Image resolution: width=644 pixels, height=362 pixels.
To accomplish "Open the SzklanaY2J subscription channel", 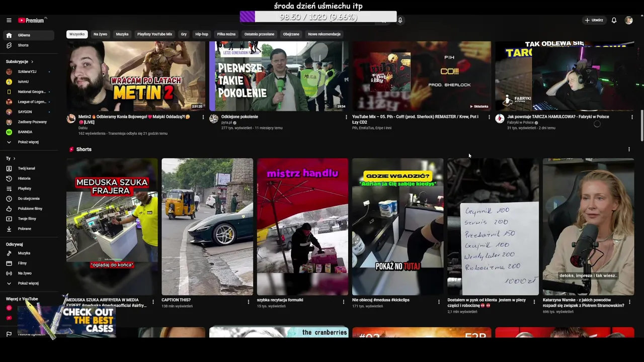I will tap(29, 71).
